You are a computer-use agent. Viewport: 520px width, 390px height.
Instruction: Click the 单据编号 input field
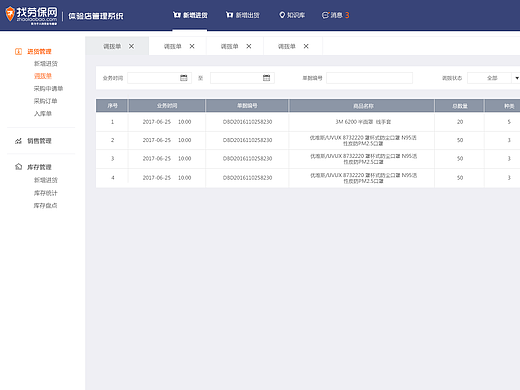369,78
